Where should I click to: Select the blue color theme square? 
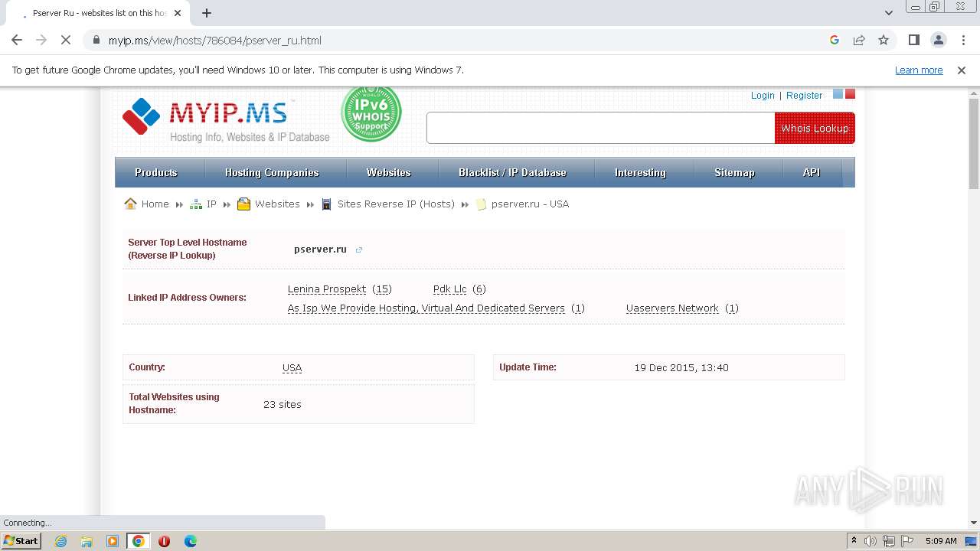[838, 94]
